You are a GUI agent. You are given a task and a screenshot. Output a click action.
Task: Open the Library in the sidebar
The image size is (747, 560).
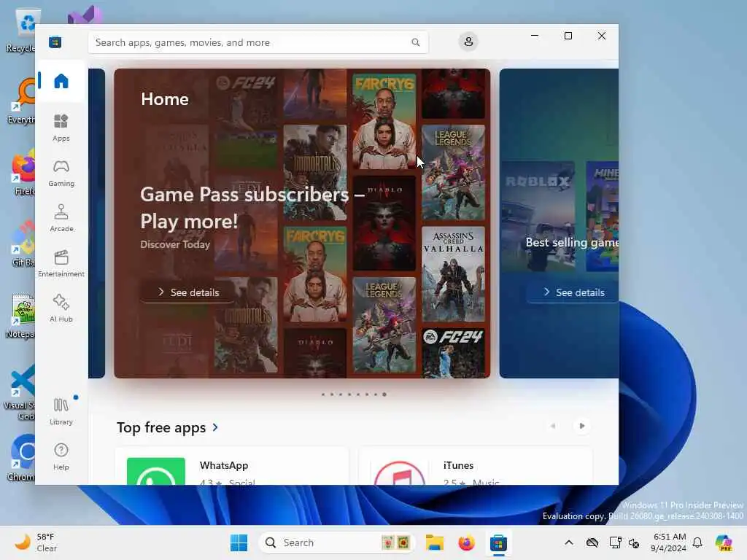[61, 411]
